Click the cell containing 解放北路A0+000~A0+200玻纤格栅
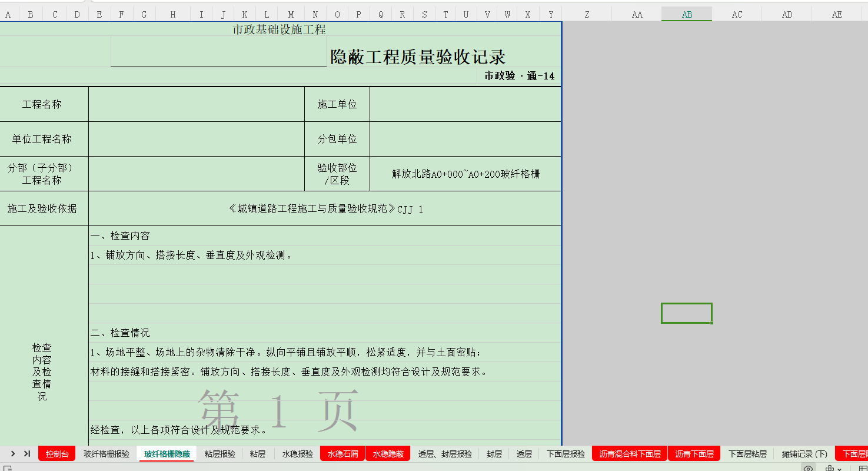This screenshot has width=868, height=471. (465, 174)
